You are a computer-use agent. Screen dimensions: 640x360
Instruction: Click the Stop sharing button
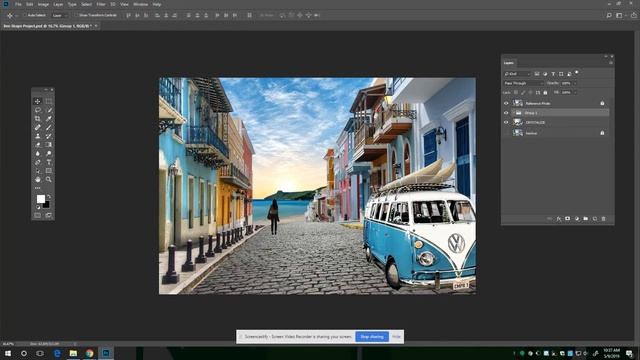click(x=372, y=337)
